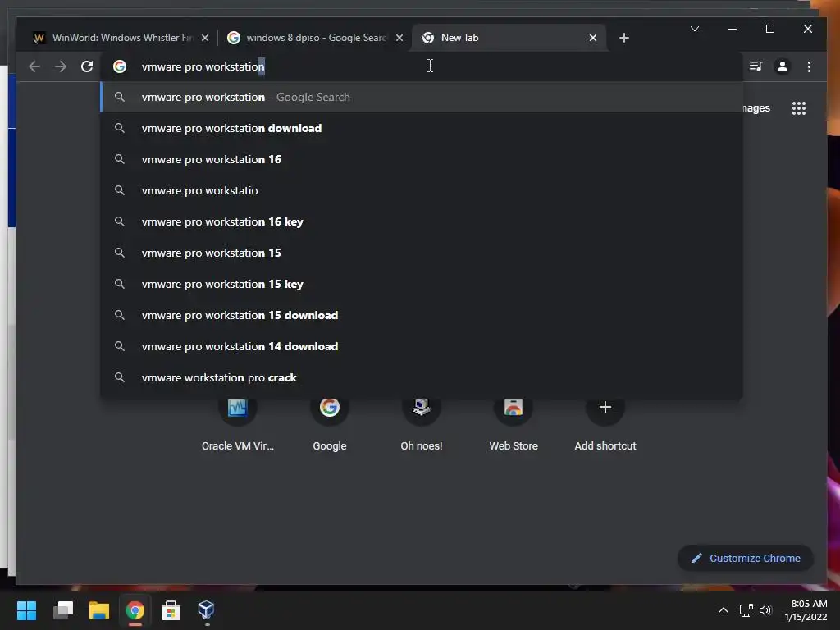Click the browser back arrow
Screen dimensions: 840x630
tap(34, 66)
